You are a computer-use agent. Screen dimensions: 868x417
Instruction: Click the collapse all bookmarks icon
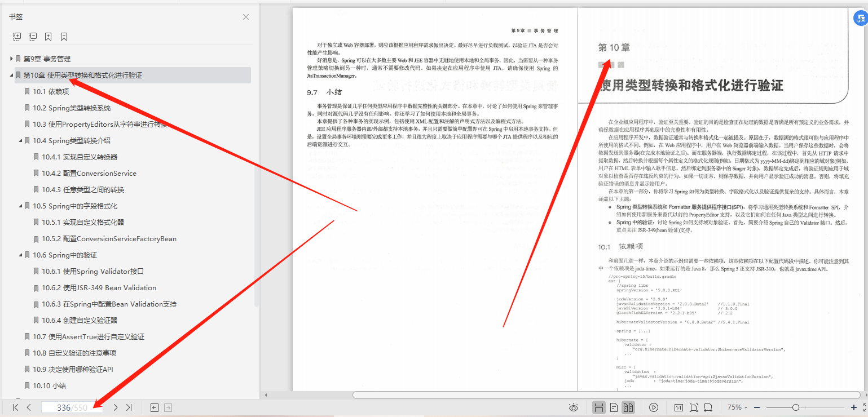(x=33, y=37)
